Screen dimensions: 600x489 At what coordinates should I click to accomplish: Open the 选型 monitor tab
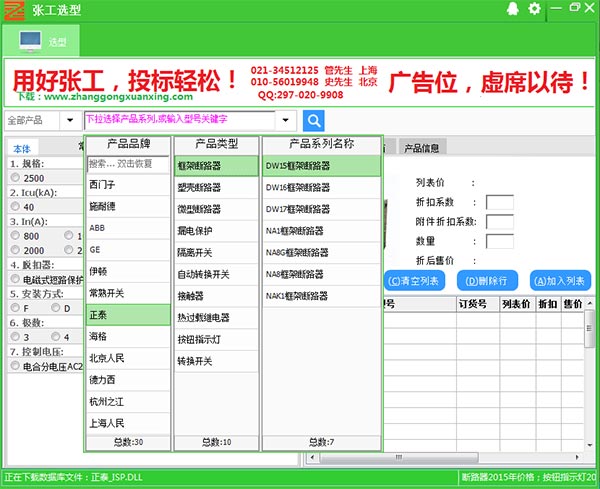coord(41,41)
